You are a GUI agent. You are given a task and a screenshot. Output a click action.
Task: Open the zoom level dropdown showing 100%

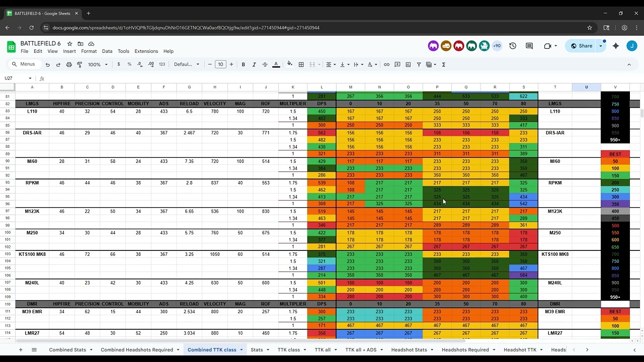click(x=98, y=64)
